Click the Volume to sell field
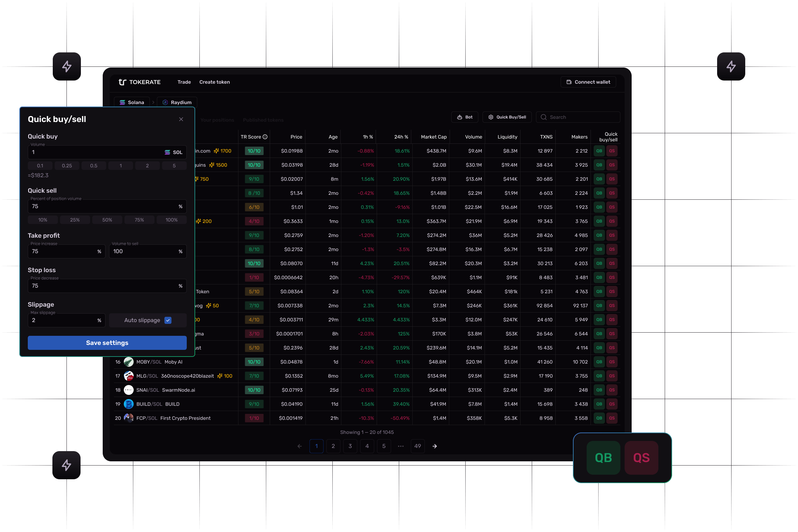Viewport: 798px width, 532px height. [x=148, y=251]
